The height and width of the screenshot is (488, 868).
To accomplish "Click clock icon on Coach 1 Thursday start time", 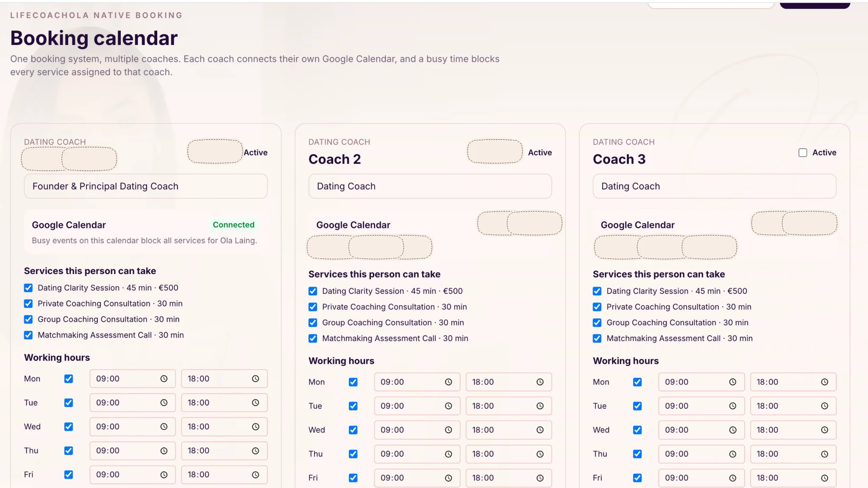I will (x=164, y=451).
